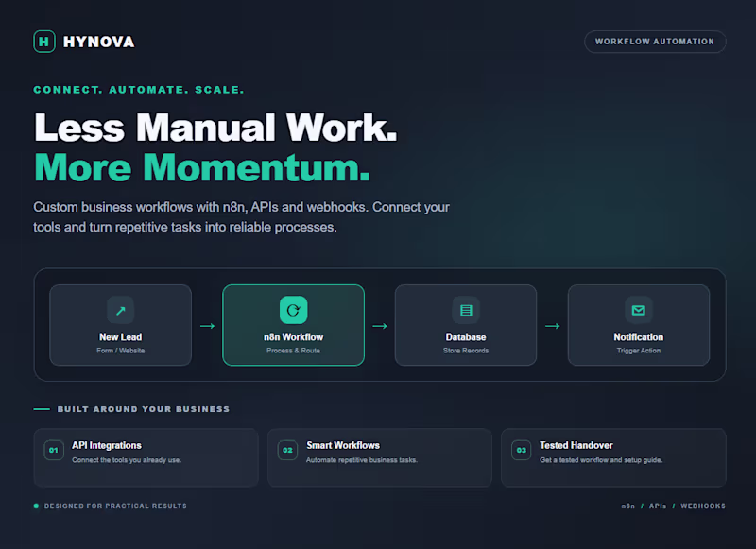Click the 'Process & Route' subtitle
Image resolution: width=756 pixels, height=549 pixels.
pyautogui.click(x=293, y=351)
